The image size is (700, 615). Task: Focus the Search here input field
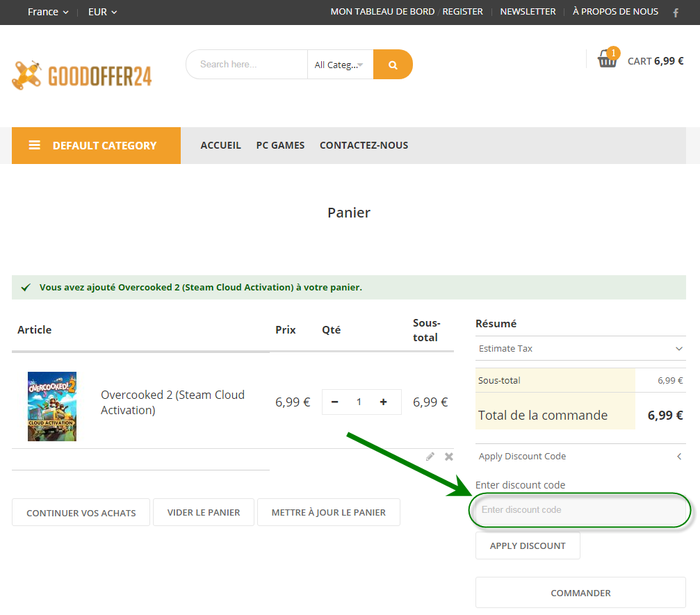point(247,64)
